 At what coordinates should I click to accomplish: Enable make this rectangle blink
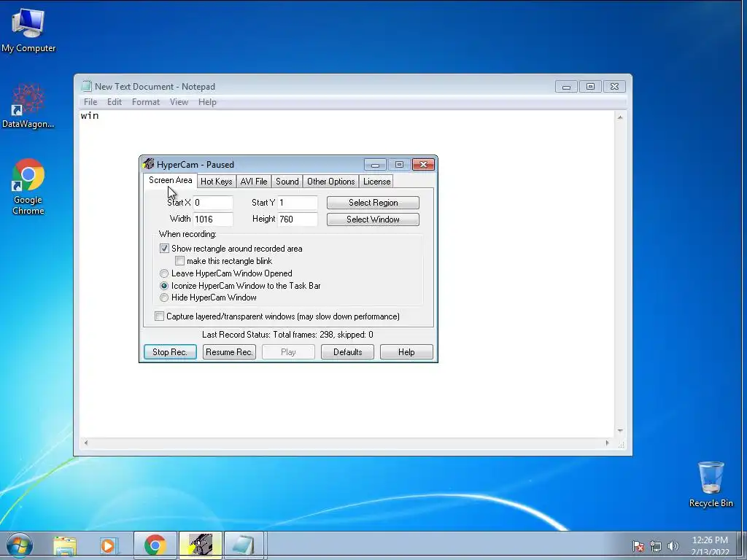coord(179,261)
